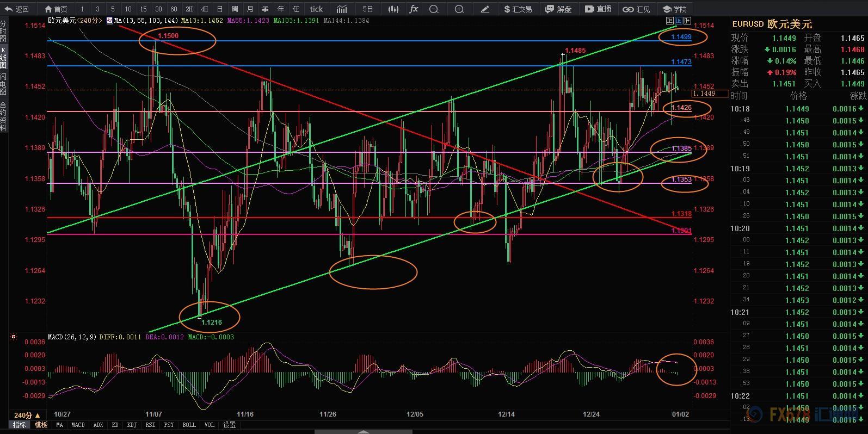Image resolution: width=868 pixels, height=434 pixels.
Task: Select 任 custom timeframe
Action: coord(296,9)
